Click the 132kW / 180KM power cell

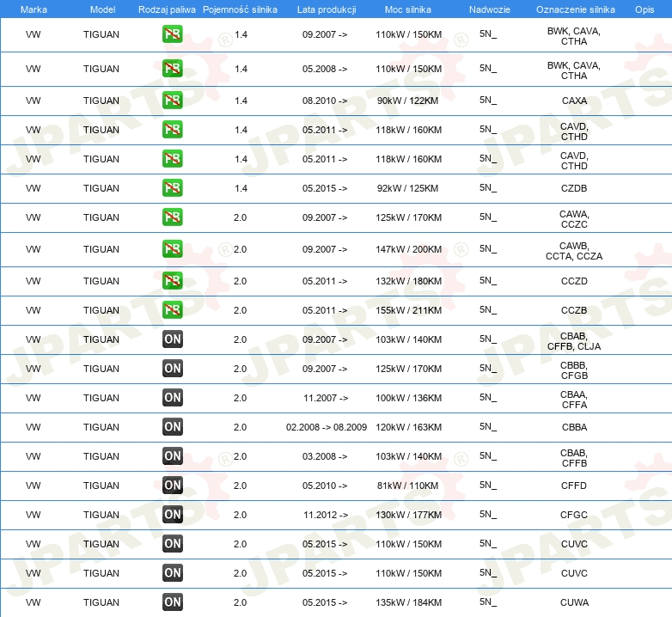(x=408, y=281)
